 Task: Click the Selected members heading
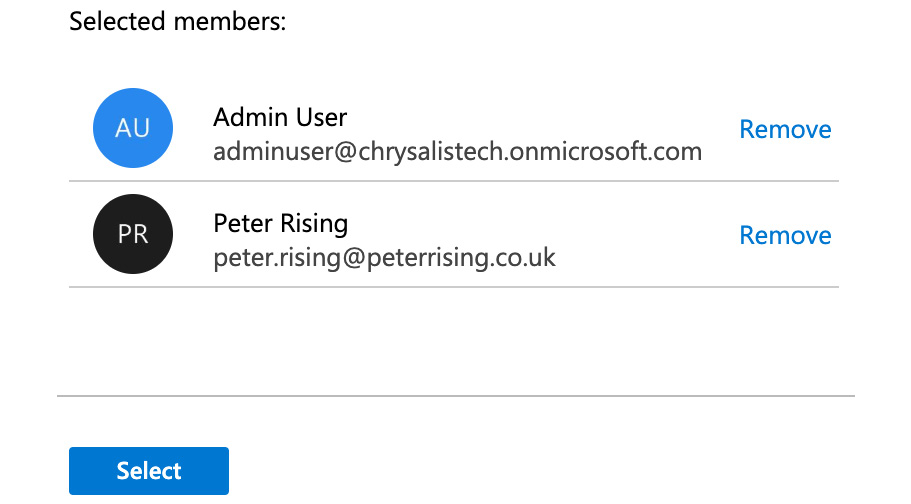point(178,22)
